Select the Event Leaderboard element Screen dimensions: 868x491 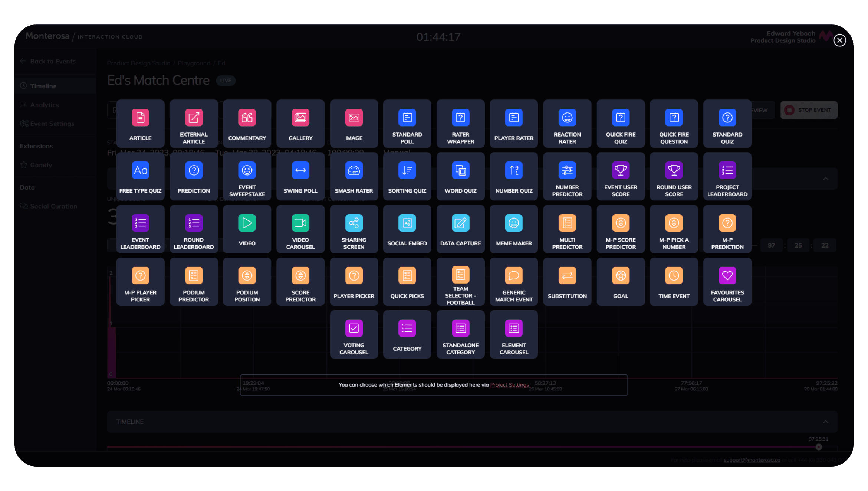pyautogui.click(x=140, y=229)
